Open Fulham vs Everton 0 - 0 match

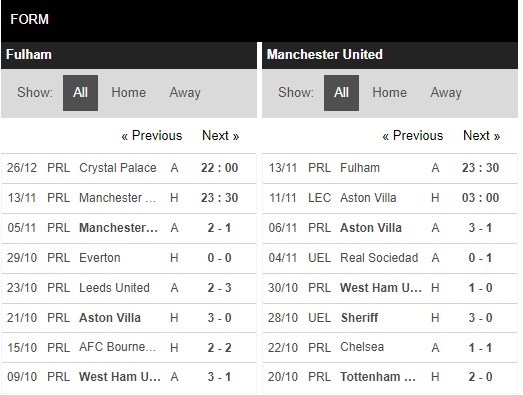point(129,258)
